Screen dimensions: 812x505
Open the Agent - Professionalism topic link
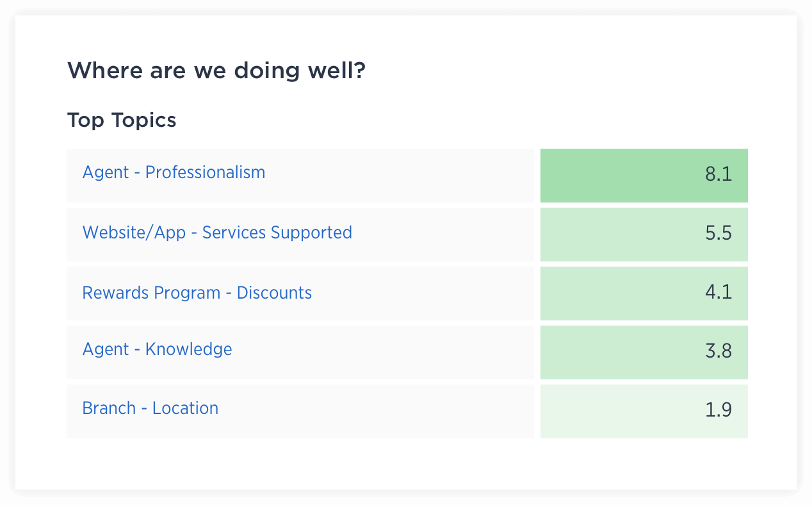pyautogui.click(x=174, y=172)
